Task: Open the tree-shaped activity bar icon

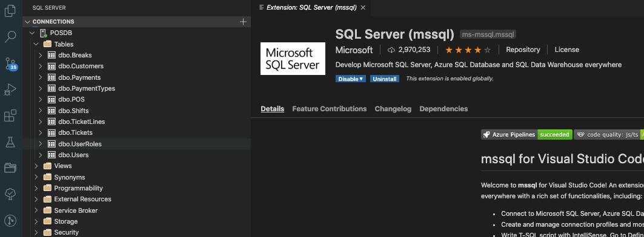Action: tap(10, 194)
